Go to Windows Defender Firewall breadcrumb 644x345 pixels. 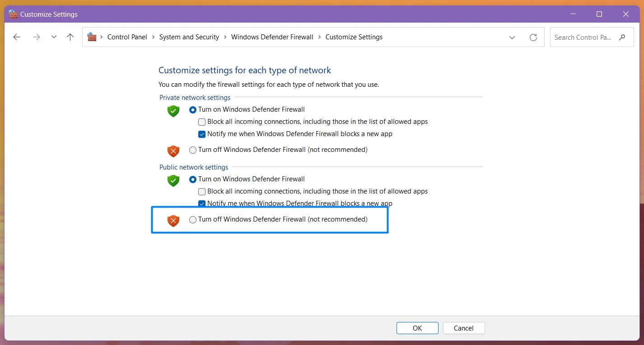pyautogui.click(x=272, y=37)
